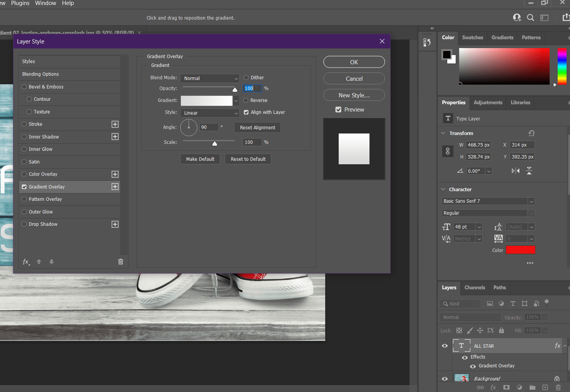Enable the Dither checkbox
The image size is (570, 392).
click(246, 77)
